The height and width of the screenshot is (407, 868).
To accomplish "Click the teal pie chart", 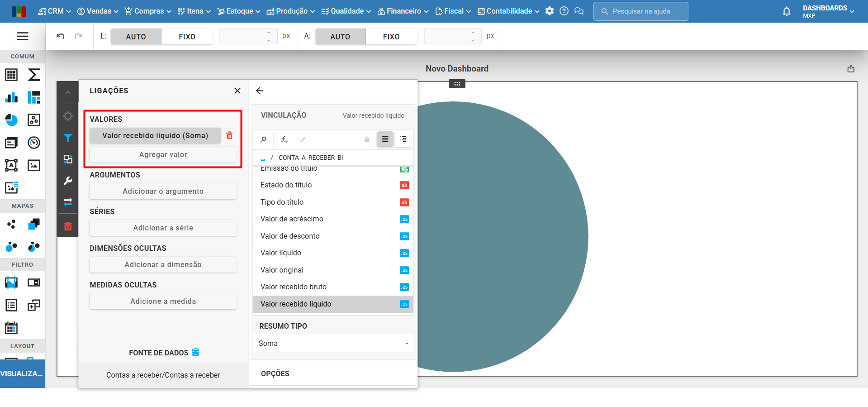I will tap(502, 236).
